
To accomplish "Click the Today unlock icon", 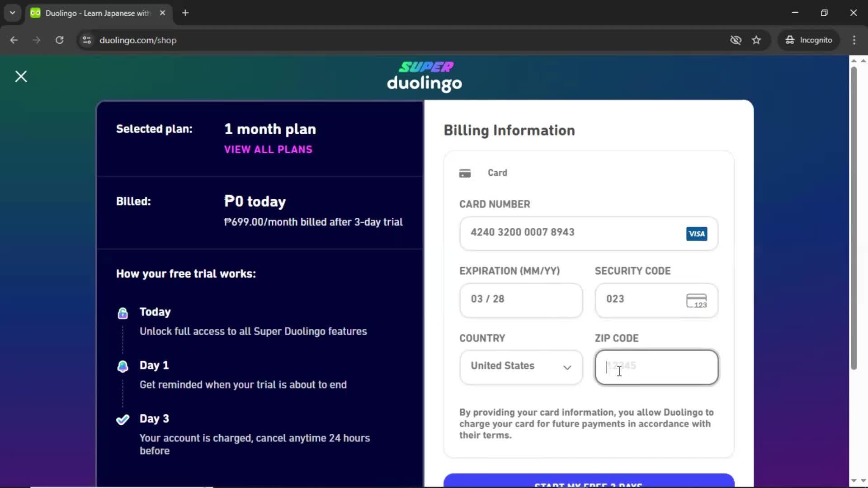I will click(122, 313).
